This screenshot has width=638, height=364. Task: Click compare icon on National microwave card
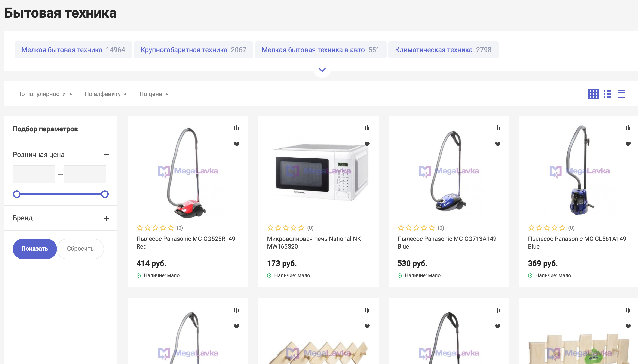tap(367, 128)
